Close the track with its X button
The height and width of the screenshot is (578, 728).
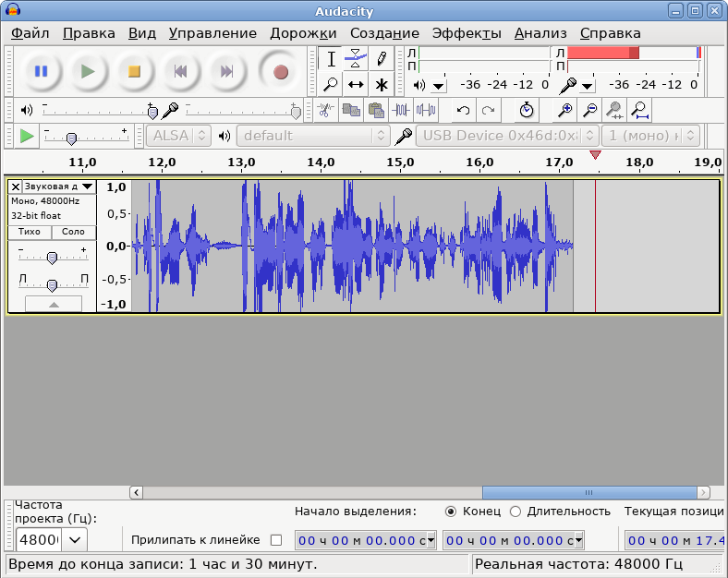[16, 187]
